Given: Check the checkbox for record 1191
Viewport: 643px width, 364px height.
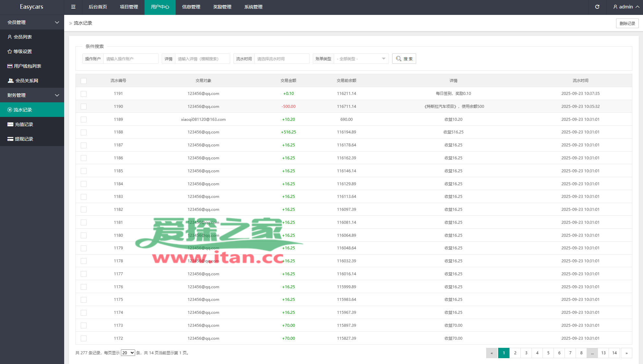Looking at the screenshot, I should click(x=84, y=94).
